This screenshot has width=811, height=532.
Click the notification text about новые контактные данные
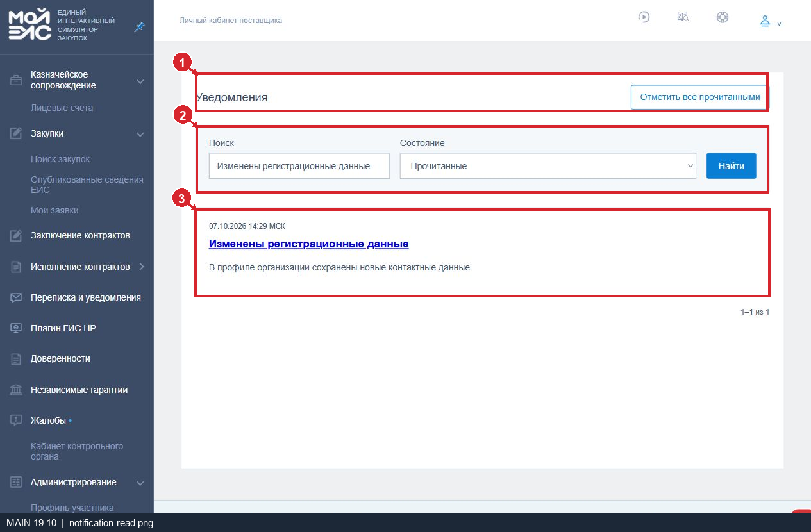click(340, 267)
